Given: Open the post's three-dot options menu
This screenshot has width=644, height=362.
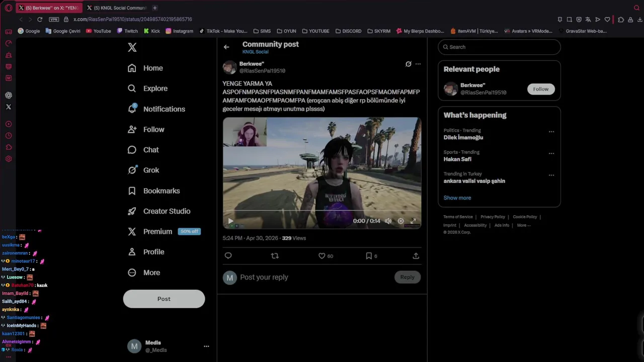Looking at the screenshot, I should (418, 64).
